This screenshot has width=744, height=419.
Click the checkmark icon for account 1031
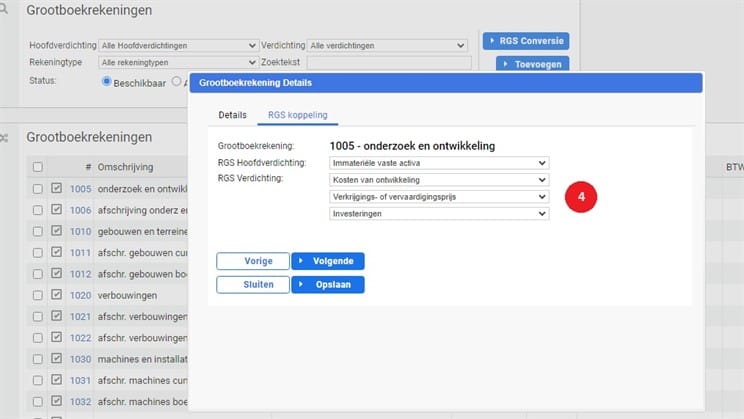click(x=56, y=380)
